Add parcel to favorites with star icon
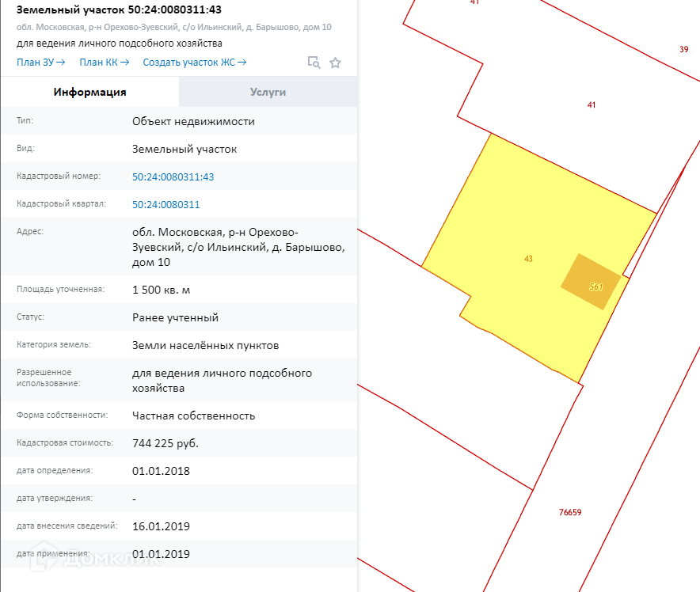Viewport: 700px width, 592px height. click(335, 63)
